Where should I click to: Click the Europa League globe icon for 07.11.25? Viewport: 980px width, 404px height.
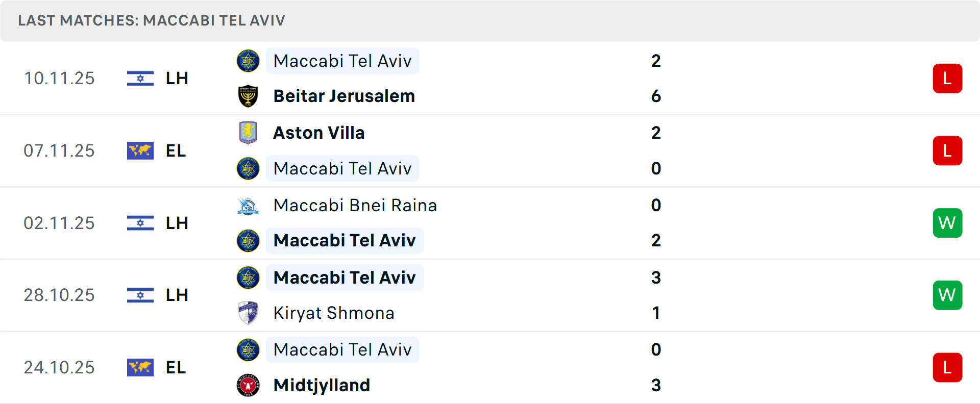coord(140,150)
